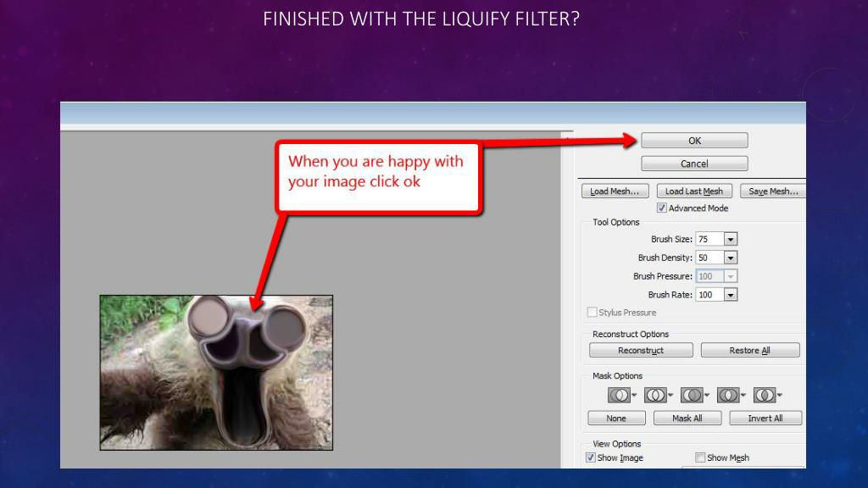Click the View Options group label
The height and width of the screenshot is (488, 868).
pyautogui.click(x=617, y=444)
